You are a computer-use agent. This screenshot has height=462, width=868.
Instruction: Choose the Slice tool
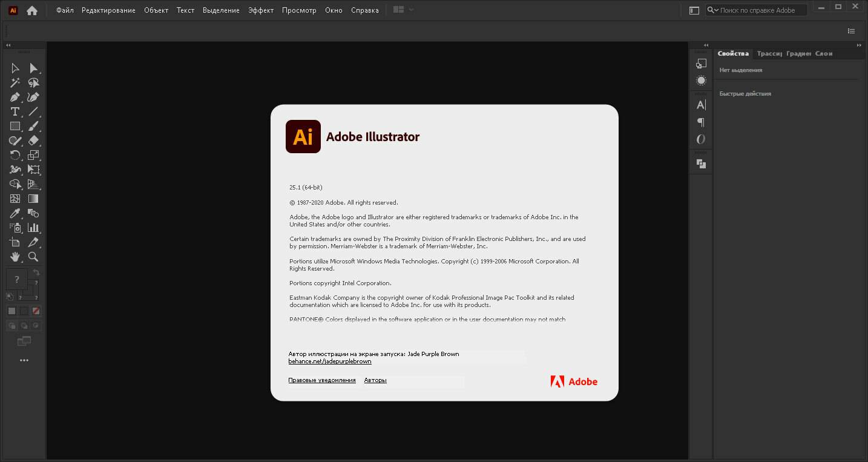[34, 242]
